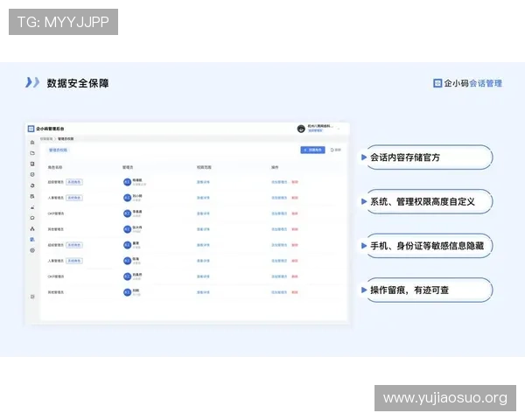Open the org-chart icon in the sidebar

coord(32,228)
